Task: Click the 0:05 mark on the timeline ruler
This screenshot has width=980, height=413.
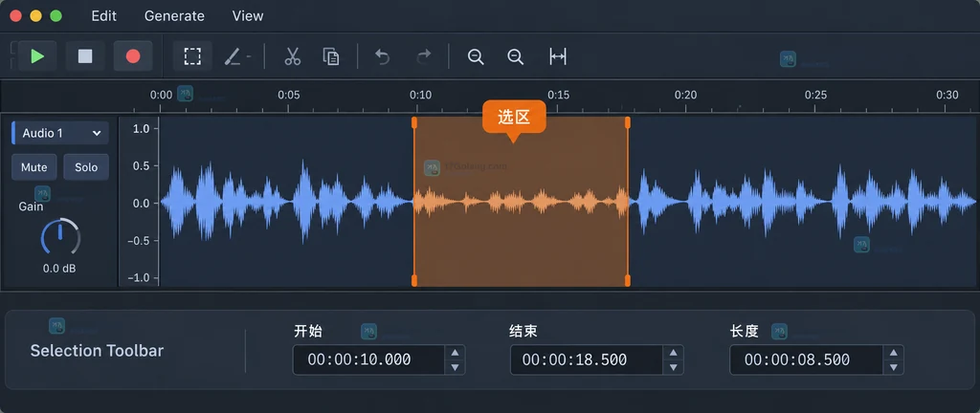Action: [x=288, y=96]
